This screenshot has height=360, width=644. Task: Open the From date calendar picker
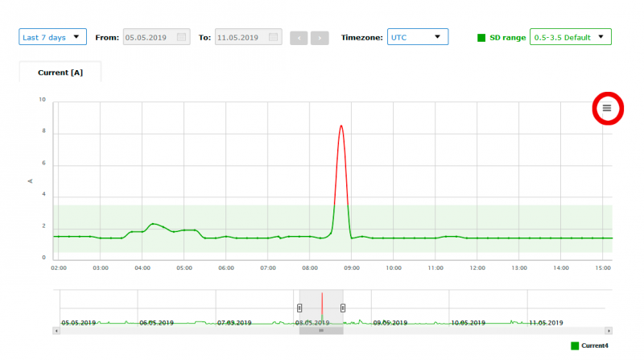182,37
